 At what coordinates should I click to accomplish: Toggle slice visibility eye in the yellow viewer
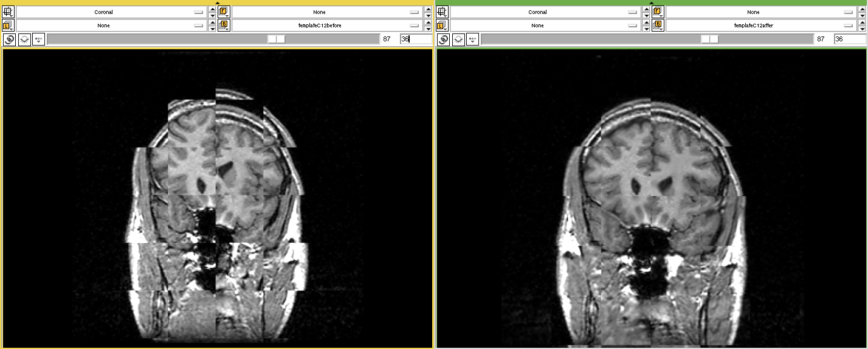click(24, 40)
